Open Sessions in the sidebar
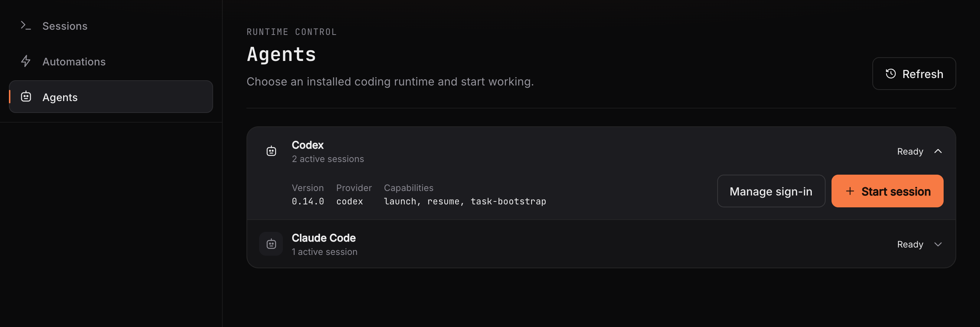 111,26
